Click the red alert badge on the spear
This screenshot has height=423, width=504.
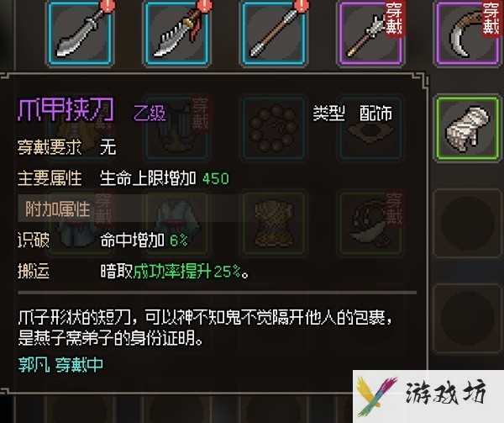pyautogui.click(x=302, y=6)
